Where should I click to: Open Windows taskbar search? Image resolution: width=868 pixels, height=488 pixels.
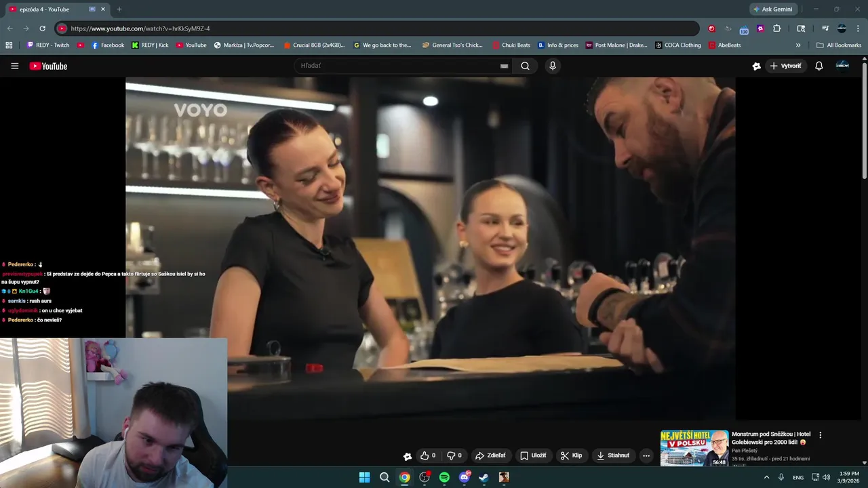pos(384,477)
